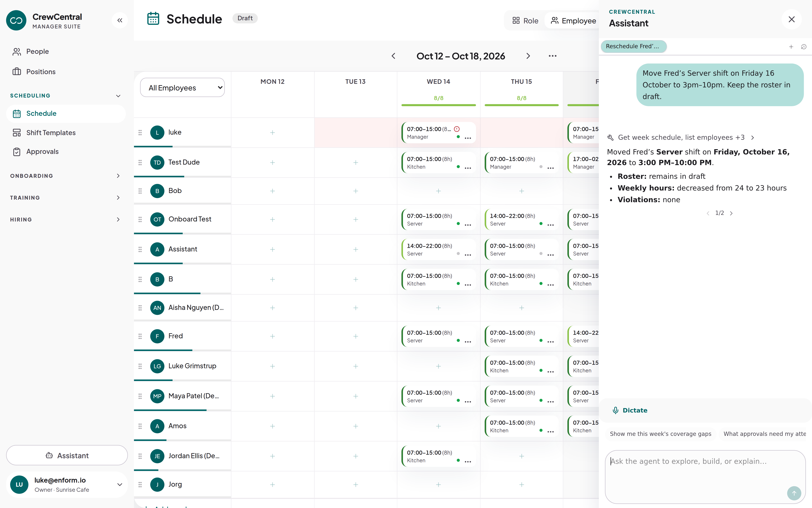Expand the Training section
Viewport: 812px width, 508px height.
click(118, 198)
